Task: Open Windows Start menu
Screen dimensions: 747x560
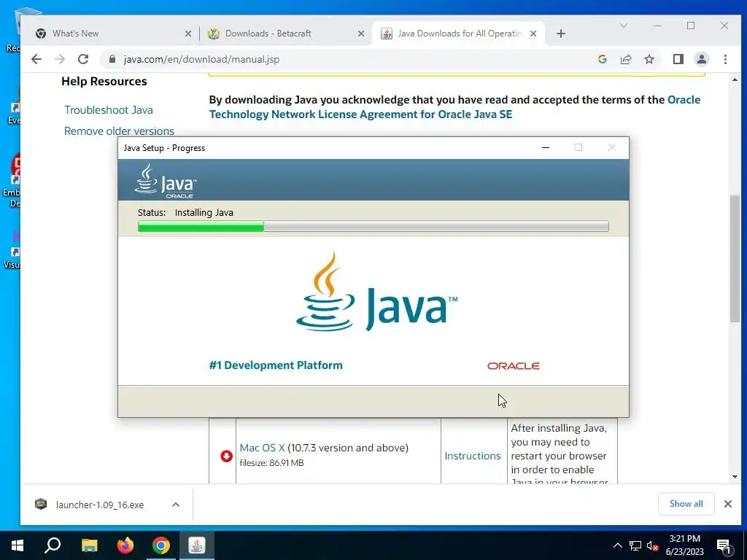Action: (18, 545)
